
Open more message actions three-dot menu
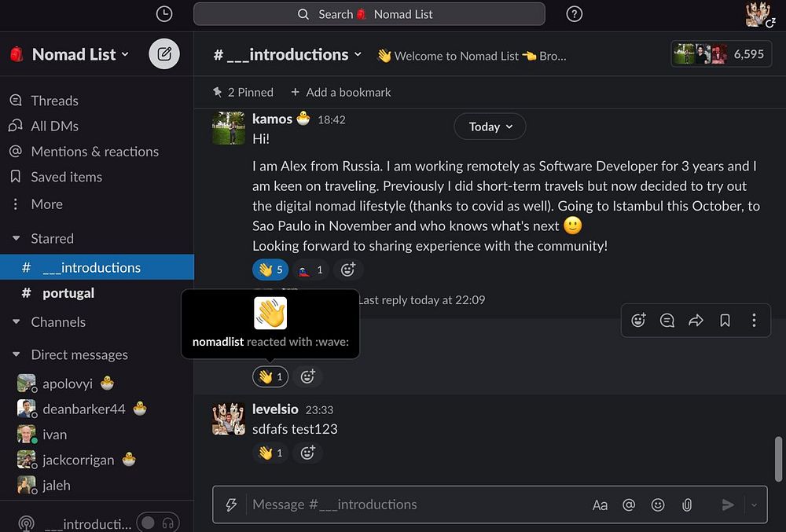pyautogui.click(x=754, y=320)
